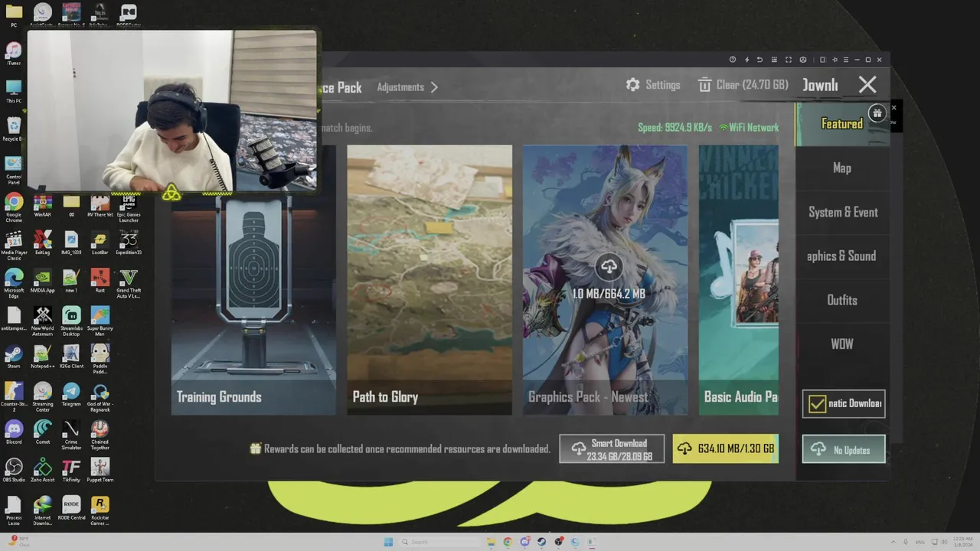Click the No Updates button
980x551 pixels.
coord(844,450)
